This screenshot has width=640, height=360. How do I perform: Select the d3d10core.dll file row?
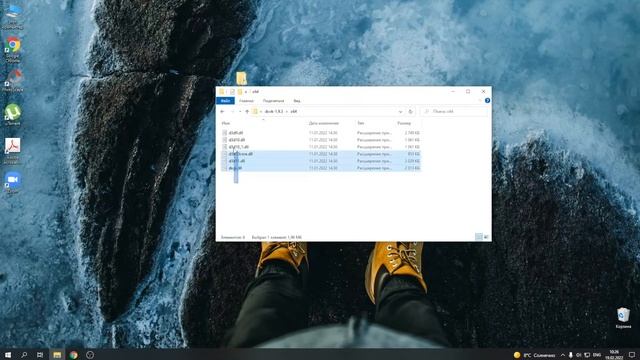321,154
